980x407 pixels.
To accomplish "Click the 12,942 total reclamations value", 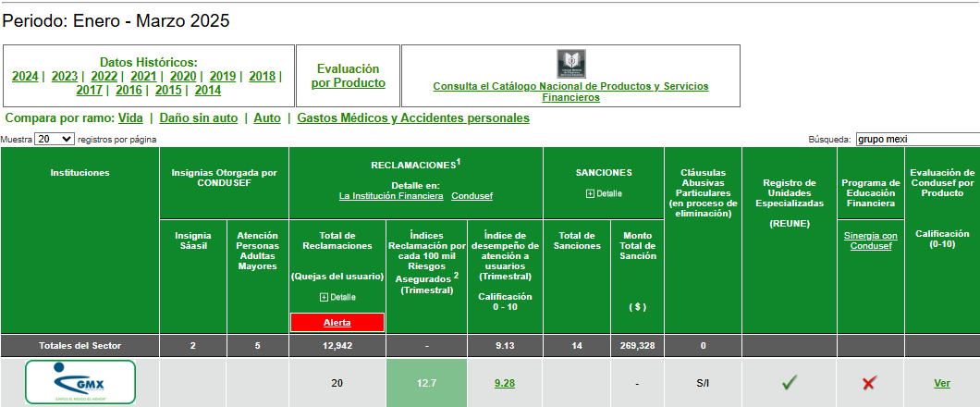I will click(337, 345).
